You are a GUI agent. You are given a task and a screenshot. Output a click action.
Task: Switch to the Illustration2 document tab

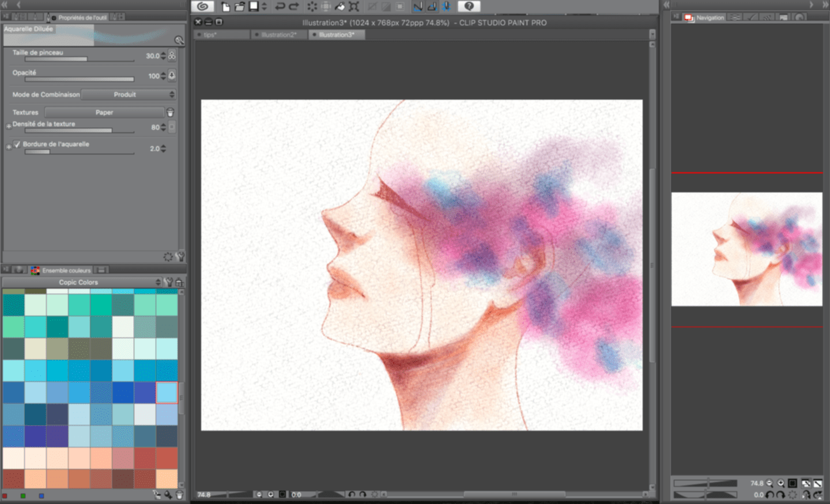click(x=279, y=35)
